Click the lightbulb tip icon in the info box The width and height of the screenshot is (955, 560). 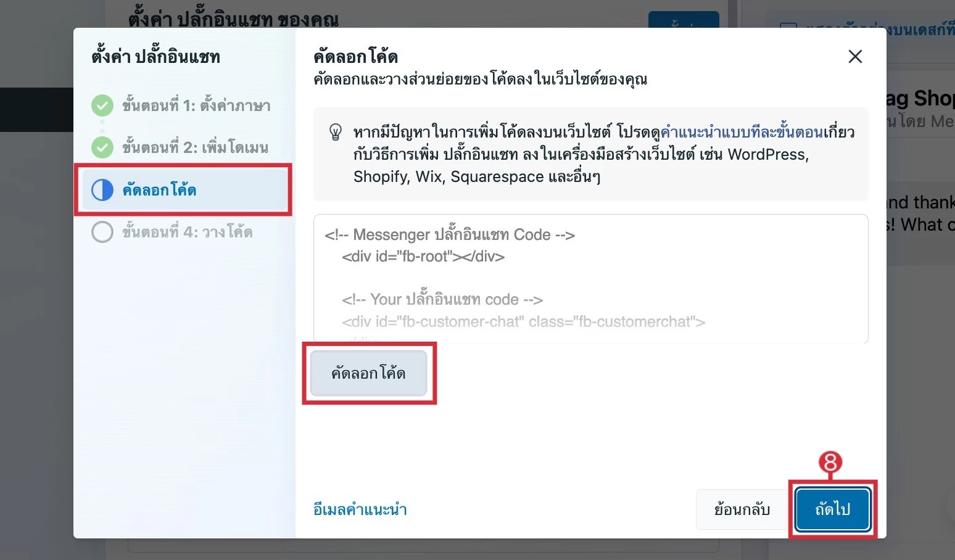click(335, 131)
